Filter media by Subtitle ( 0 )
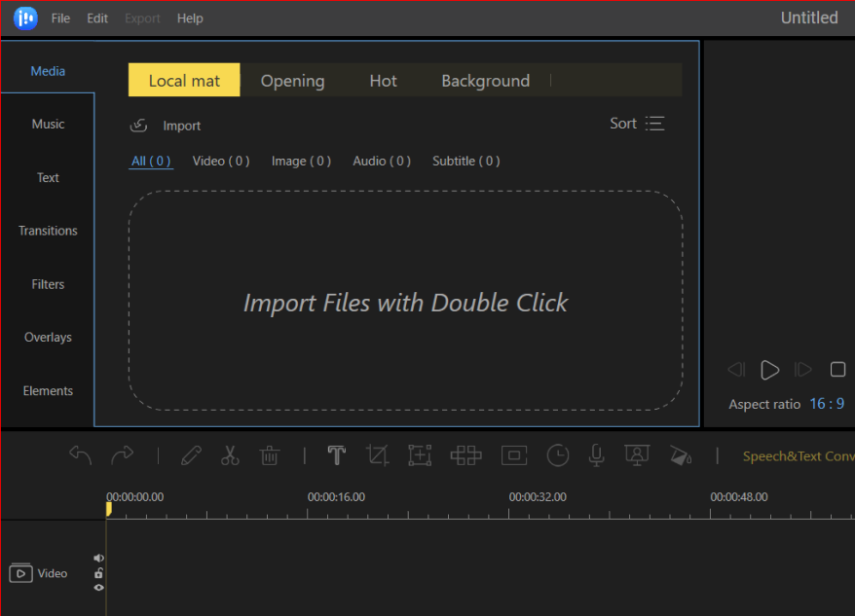 (466, 161)
